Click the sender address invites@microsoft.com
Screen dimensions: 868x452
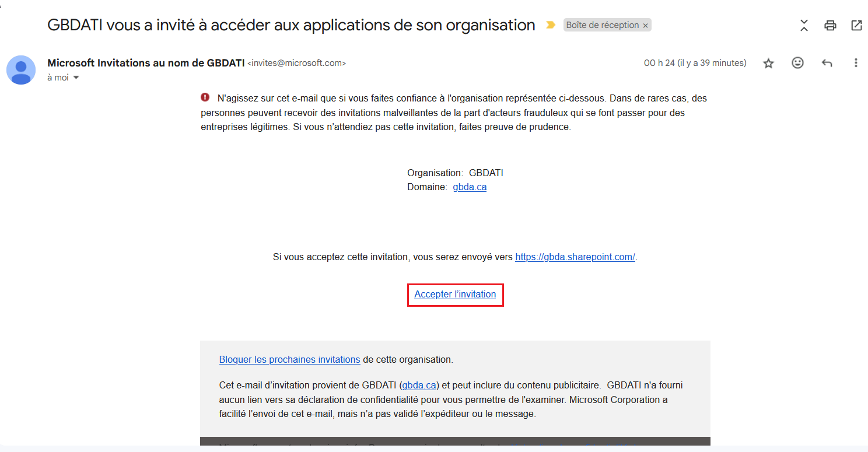(x=297, y=63)
